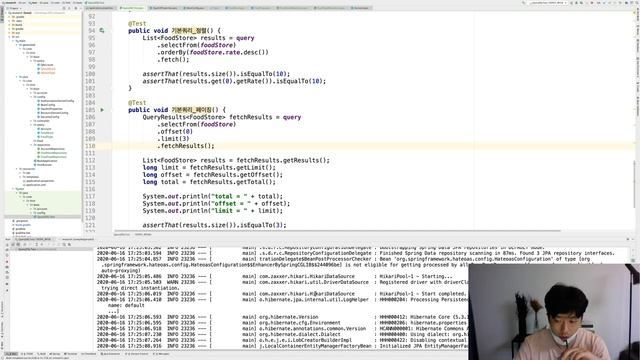Collapse the main folder in the project tree
Screen dimensions: 640x360
[13, 41]
